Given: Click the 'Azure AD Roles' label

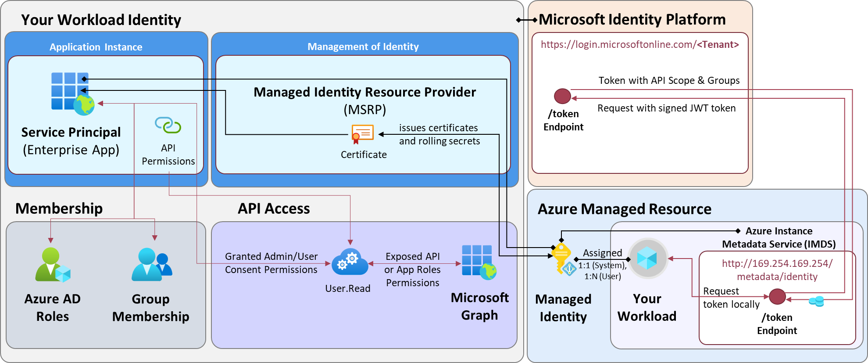Looking at the screenshot, I should (x=53, y=307).
